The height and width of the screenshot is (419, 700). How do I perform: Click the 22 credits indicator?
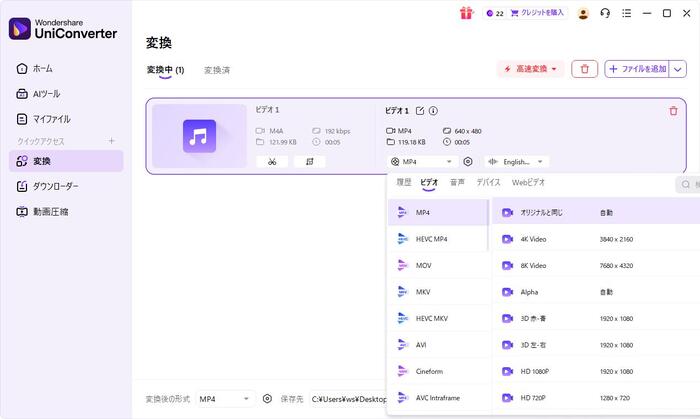click(x=495, y=13)
